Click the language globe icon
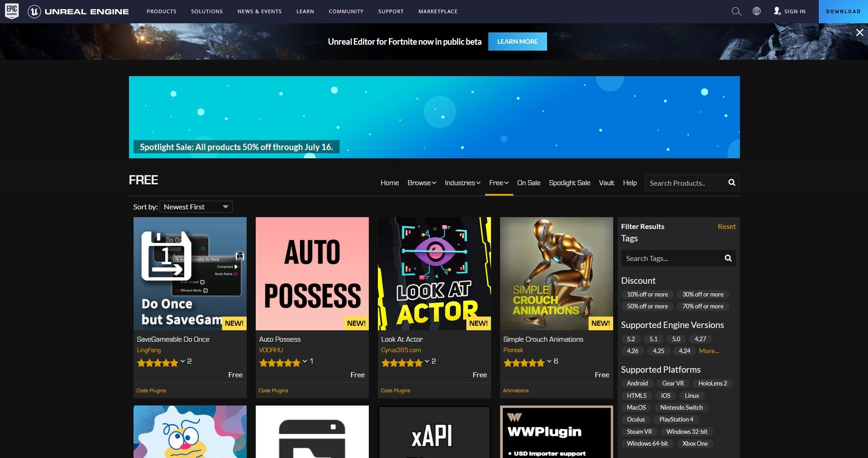Viewport: 868px width, 458px height. pos(757,11)
